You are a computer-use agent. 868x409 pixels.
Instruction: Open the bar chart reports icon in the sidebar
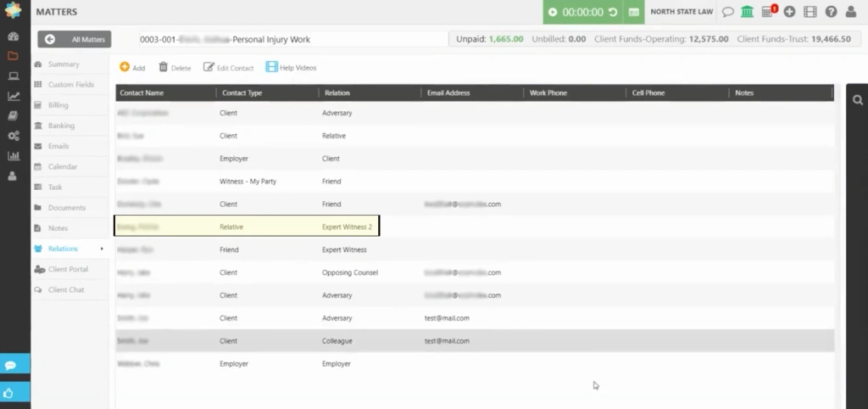point(14,156)
